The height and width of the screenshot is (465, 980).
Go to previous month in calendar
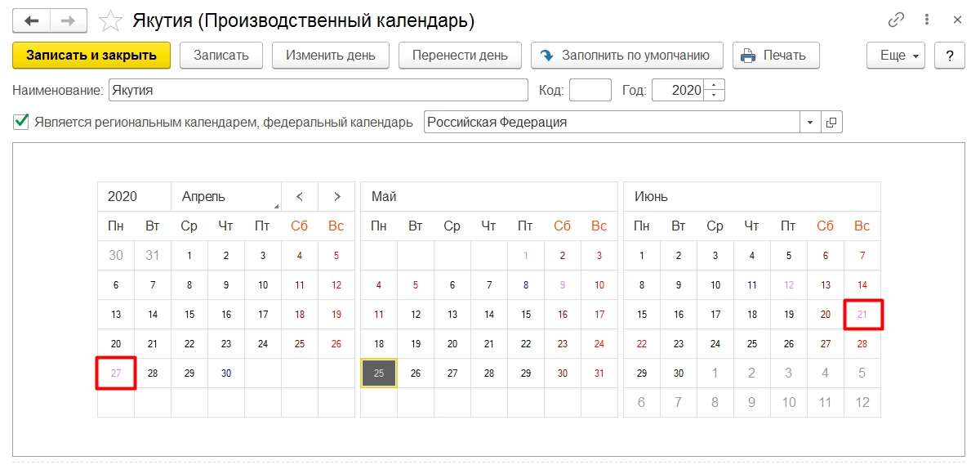(300, 196)
